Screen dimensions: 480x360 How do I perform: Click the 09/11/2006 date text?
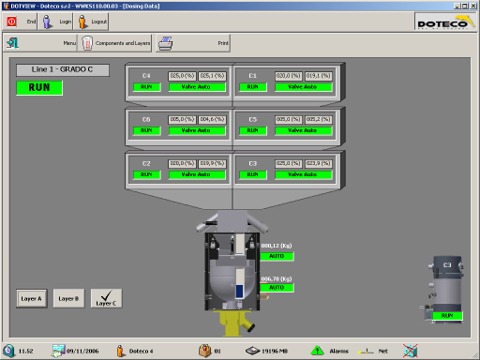tap(83, 351)
